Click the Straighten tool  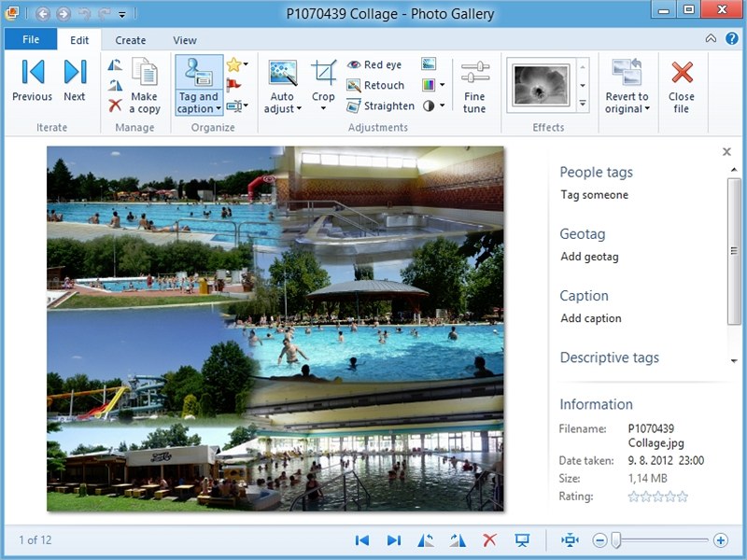[380, 106]
